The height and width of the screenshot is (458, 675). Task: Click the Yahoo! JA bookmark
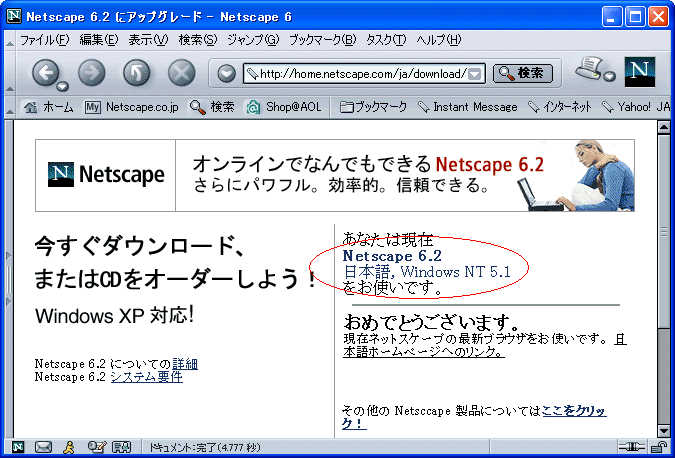[636, 107]
